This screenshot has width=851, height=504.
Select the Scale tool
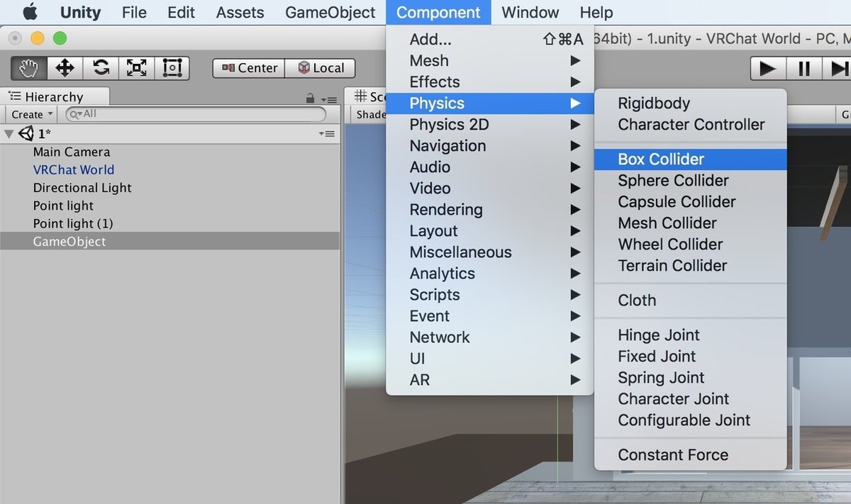pos(136,68)
